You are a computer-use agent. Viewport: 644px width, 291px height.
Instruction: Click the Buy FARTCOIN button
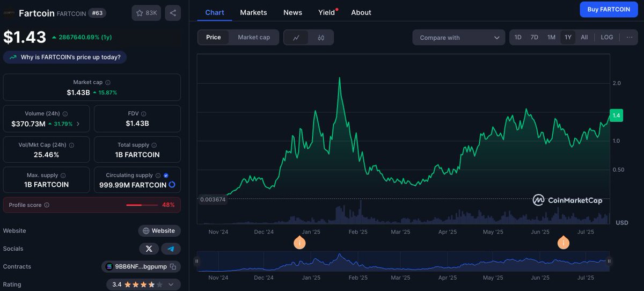click(x=609, y=9)
